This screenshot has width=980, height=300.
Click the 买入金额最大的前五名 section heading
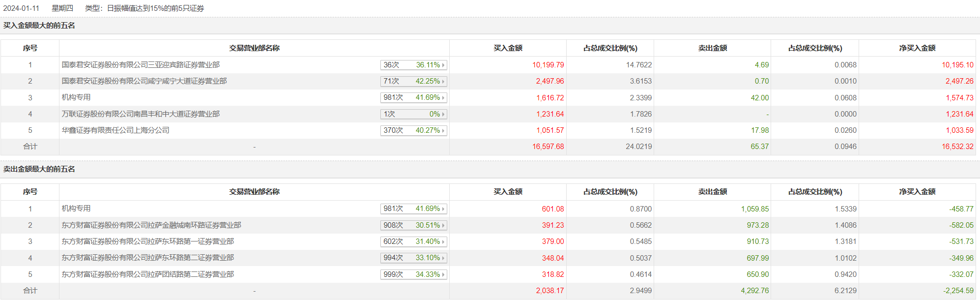click(39, 26)
